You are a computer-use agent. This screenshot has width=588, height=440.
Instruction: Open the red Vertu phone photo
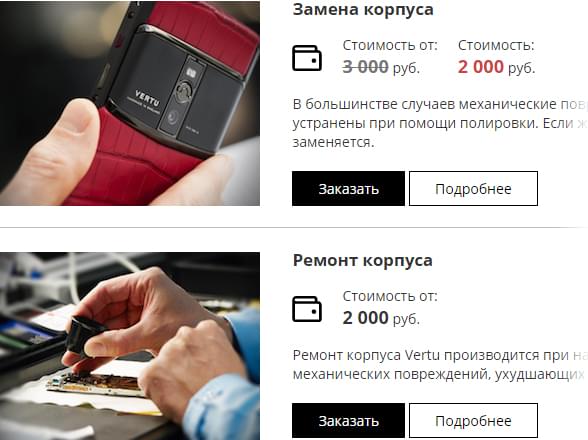point(130,103)
